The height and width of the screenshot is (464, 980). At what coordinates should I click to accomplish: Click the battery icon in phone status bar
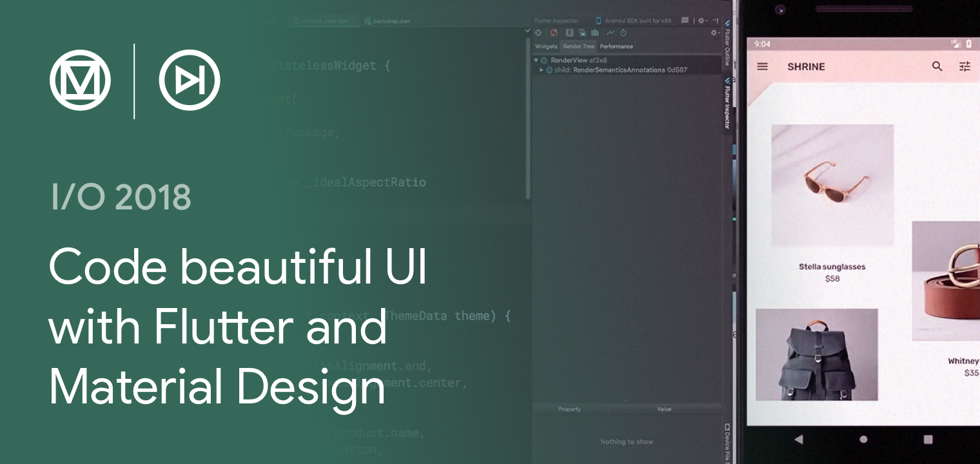[968, 44]
